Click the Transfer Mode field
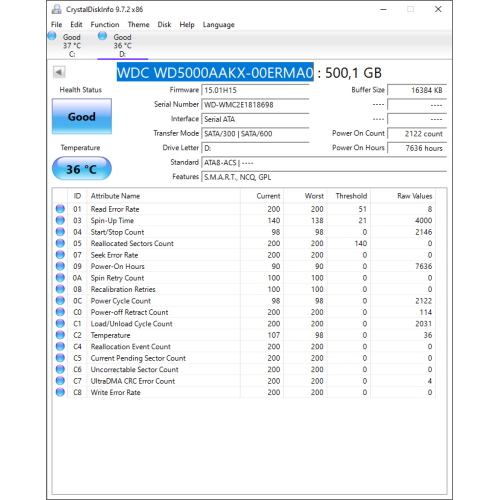This screenshot has width=500, height=500. coord(255,134)
